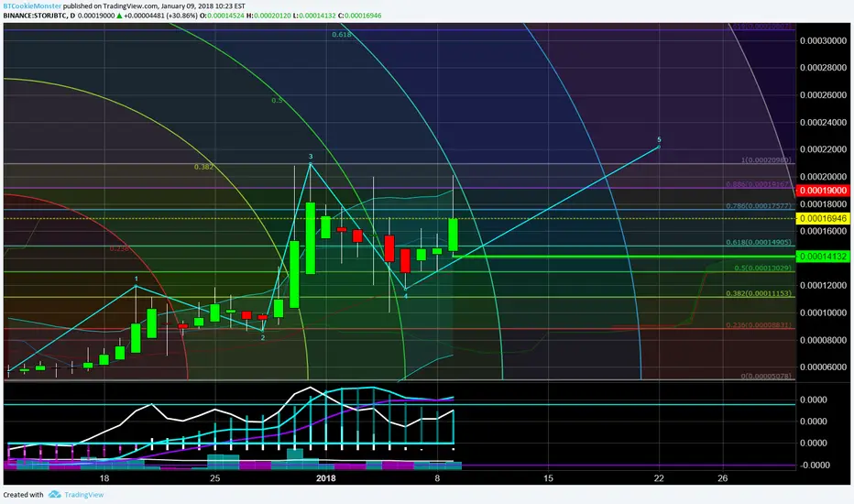Click the yellow 0.00016946 close price label

click(823, 218)
